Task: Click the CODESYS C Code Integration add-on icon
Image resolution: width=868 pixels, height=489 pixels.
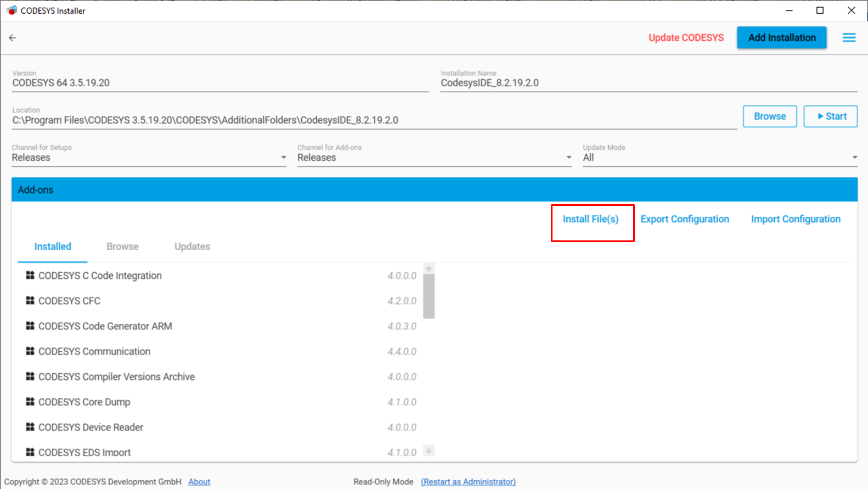Action: pyautogui.click(x=30, y=276)
